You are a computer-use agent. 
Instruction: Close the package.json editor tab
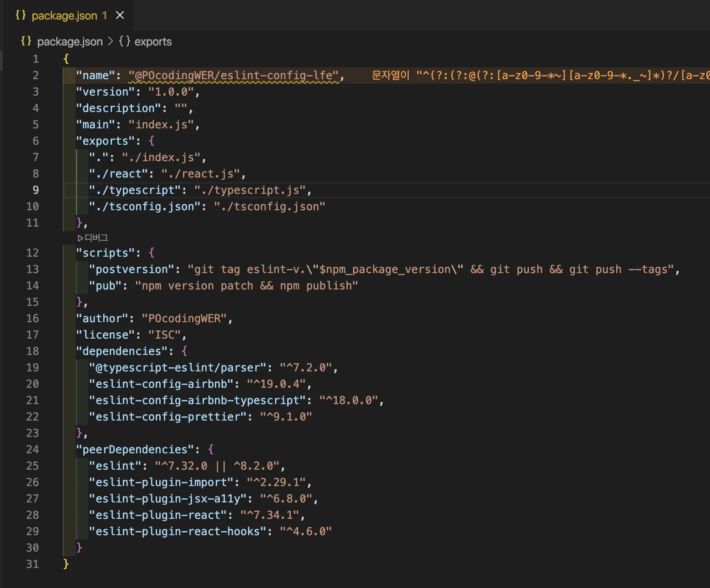click(120, 15)
